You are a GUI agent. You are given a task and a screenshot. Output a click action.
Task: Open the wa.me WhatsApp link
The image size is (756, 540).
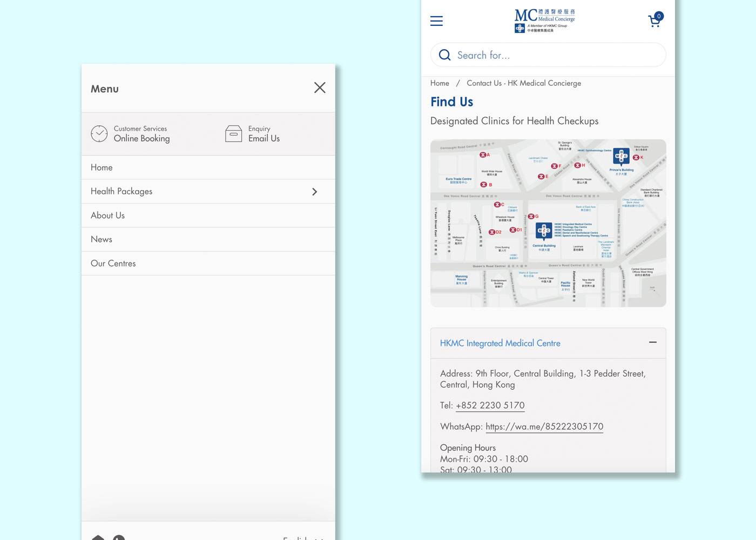pyautogui.click(x=544, y=427)
